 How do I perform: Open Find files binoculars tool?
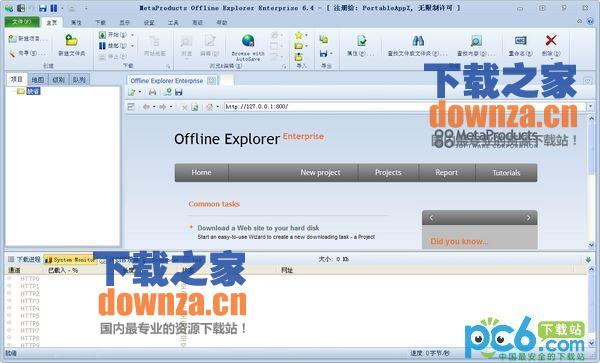[418, 41]
